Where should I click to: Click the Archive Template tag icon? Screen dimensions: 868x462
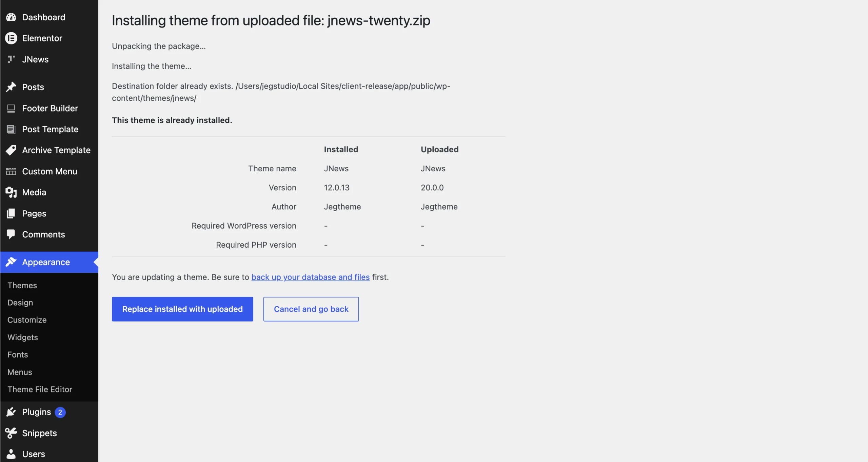click(11, 150)
